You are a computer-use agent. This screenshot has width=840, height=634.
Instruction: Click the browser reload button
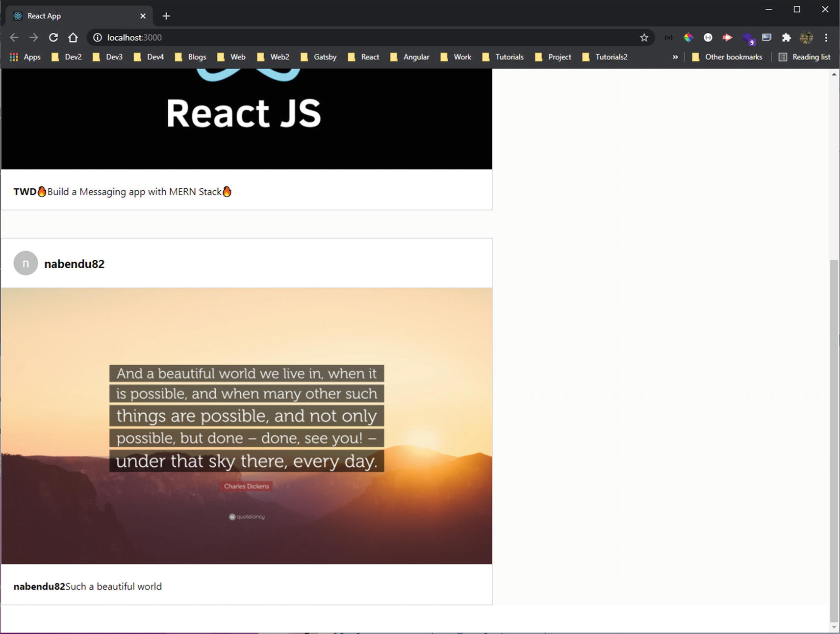pyautogui.click(x=53, y=38)
